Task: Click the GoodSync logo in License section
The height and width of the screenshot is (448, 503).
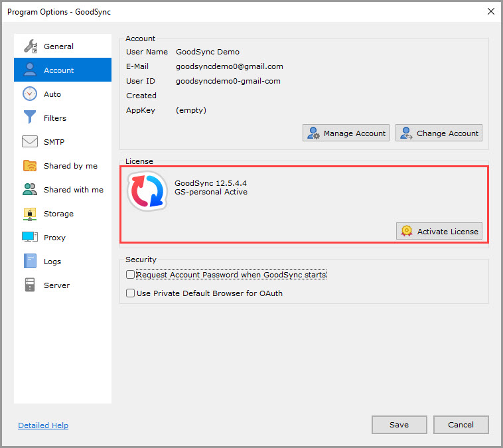Action: tap(147, 191)
